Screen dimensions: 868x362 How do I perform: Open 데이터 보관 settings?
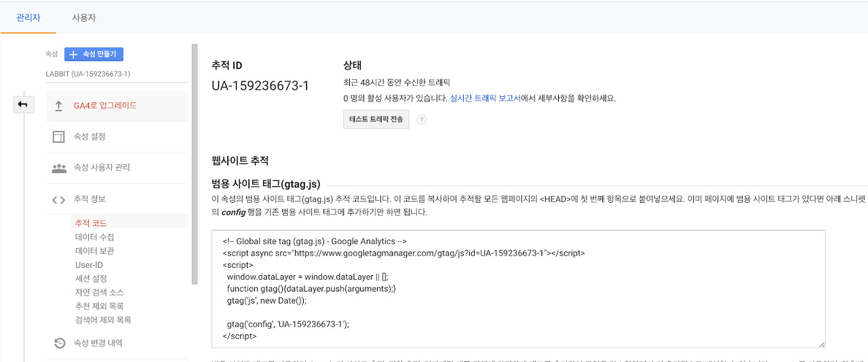pos(94,251)
